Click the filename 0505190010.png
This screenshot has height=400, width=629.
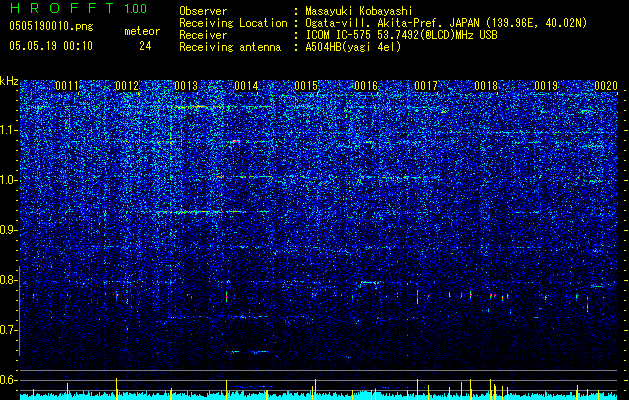click(51, 26)
